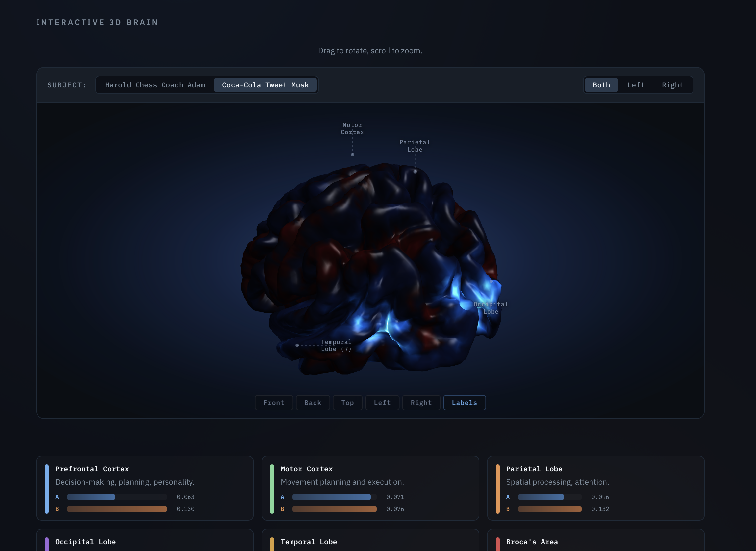The width and height of the screenshot is (756, 551).
Task: Select the Coca-Cola Tweet Musk subject
Action: tap(265, 85)
